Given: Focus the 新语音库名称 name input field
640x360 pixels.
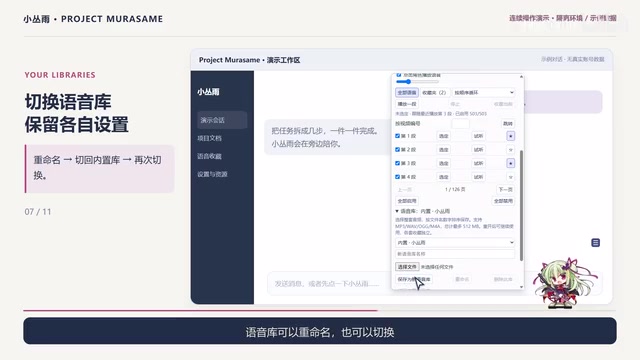Looking at the screenshot, I should tap(455, 254).
